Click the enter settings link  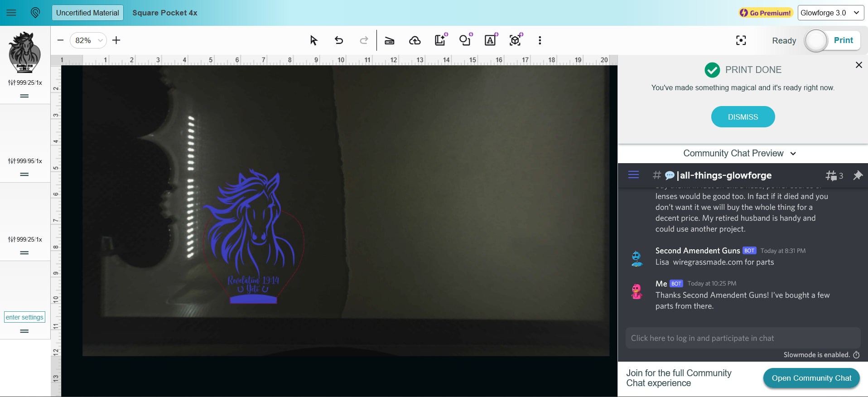[x=24, y=317]
